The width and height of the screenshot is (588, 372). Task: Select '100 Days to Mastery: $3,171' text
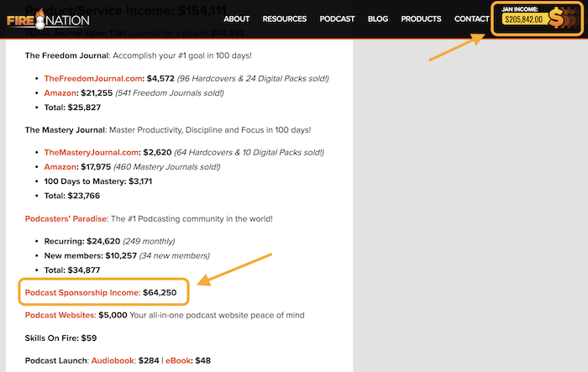click(x=98, y=181)
